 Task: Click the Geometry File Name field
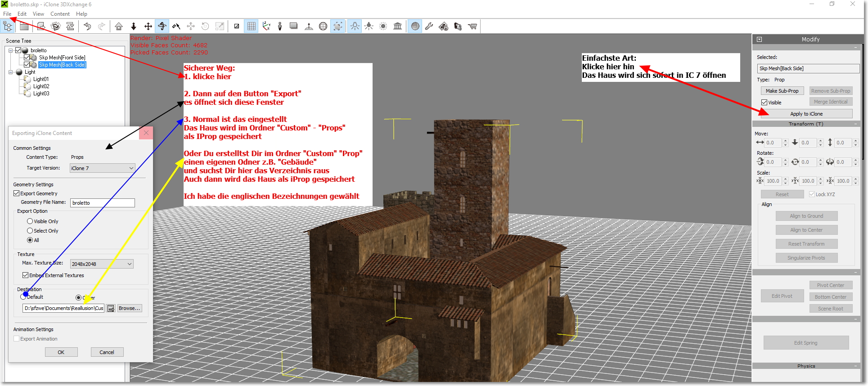point(103,203)
